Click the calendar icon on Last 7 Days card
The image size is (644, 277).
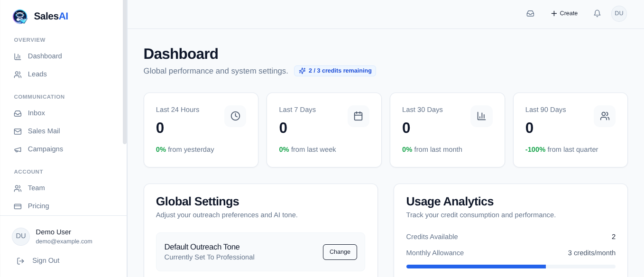point(358,116)
